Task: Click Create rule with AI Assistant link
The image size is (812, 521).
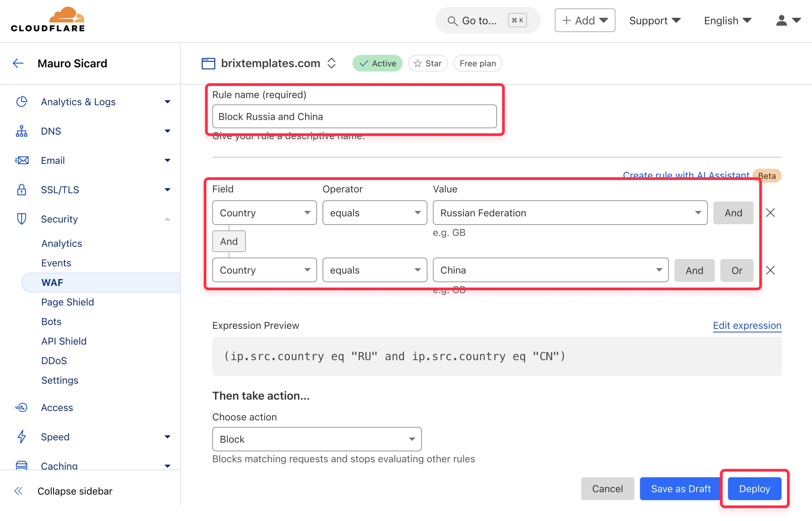Action: 686,175
